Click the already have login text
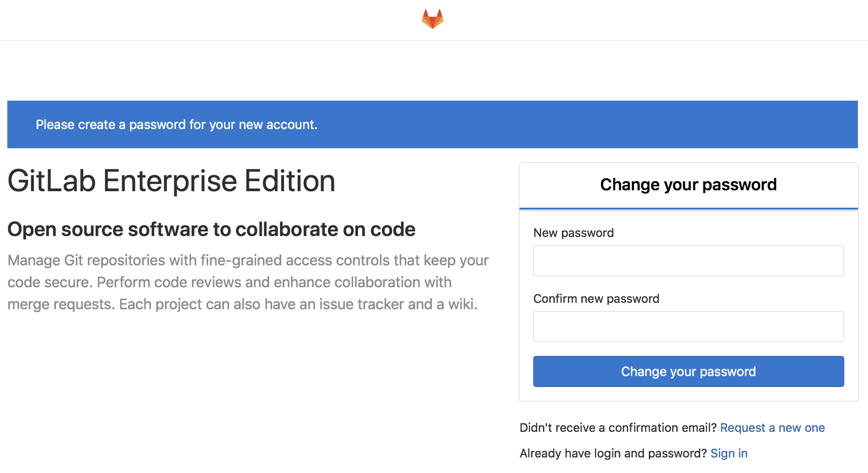Image resolution: width=868 pixels, height=473 pixels. click(613, 453)
